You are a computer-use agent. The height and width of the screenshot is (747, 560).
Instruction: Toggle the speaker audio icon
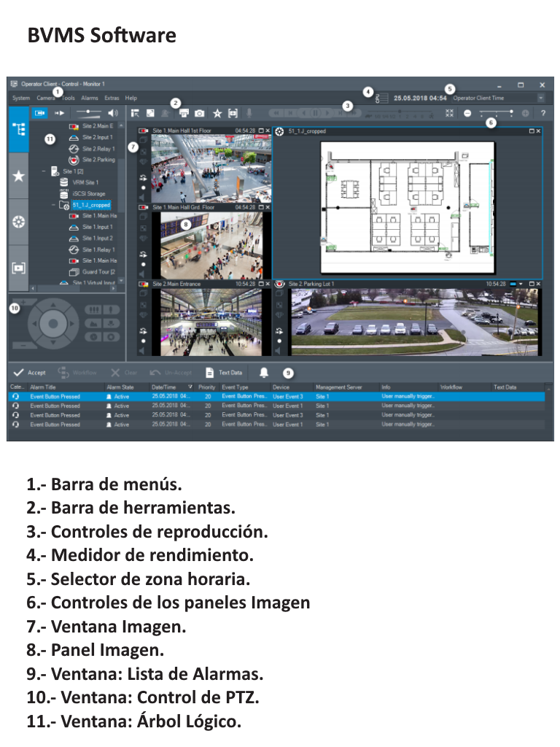coord(113,113)
